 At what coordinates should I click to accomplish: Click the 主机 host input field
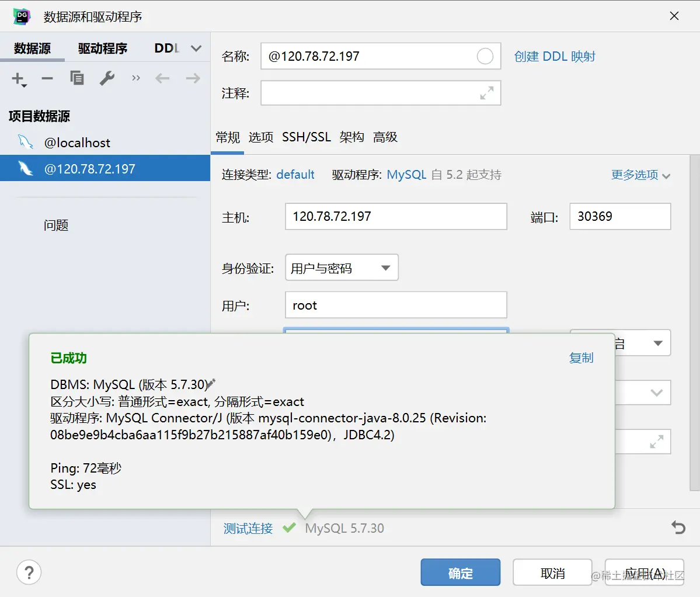(x=396, y=217)
